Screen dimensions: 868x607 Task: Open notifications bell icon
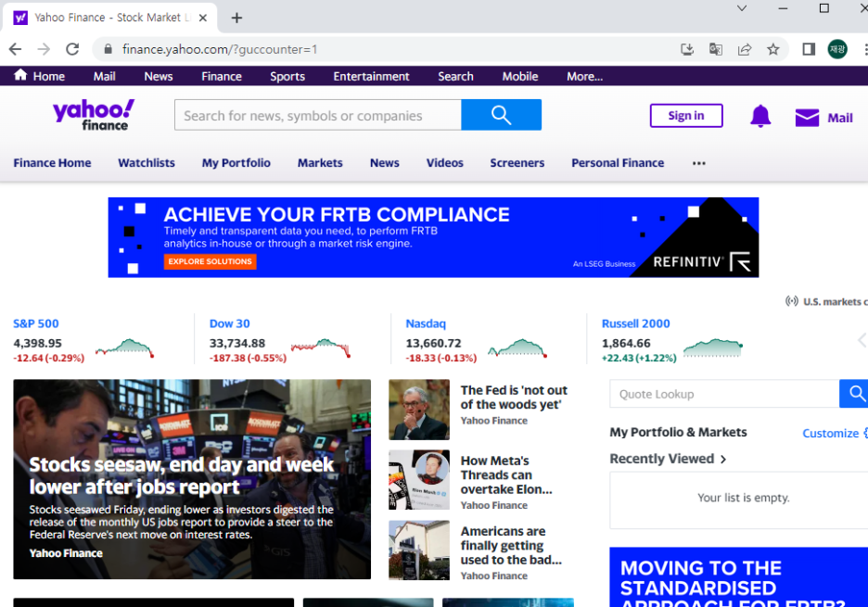(760, 116)
